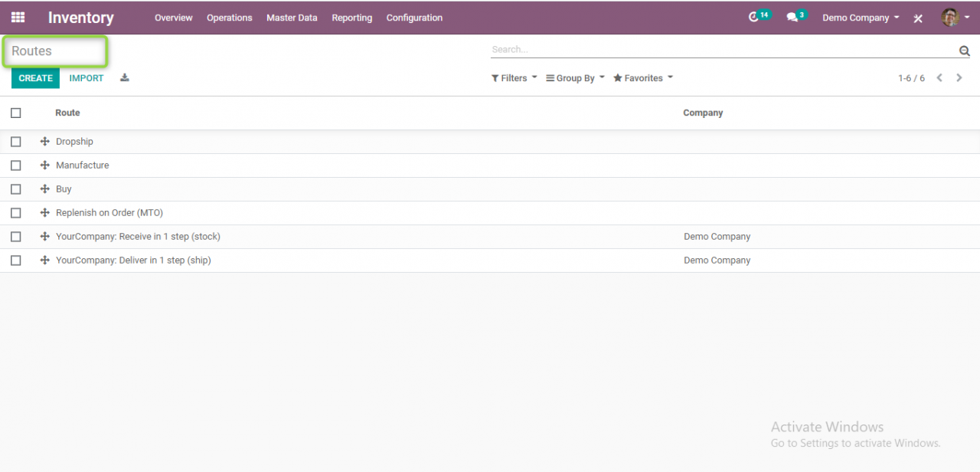
Task: Select all routes with header checkbox
Action: (15, 113)
